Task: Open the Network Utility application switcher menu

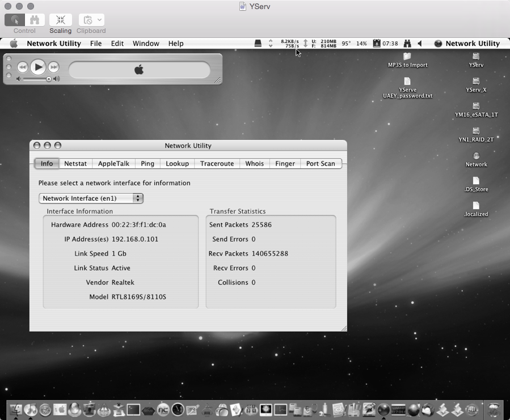Action: pyautogui.click(x=467, y=44)
